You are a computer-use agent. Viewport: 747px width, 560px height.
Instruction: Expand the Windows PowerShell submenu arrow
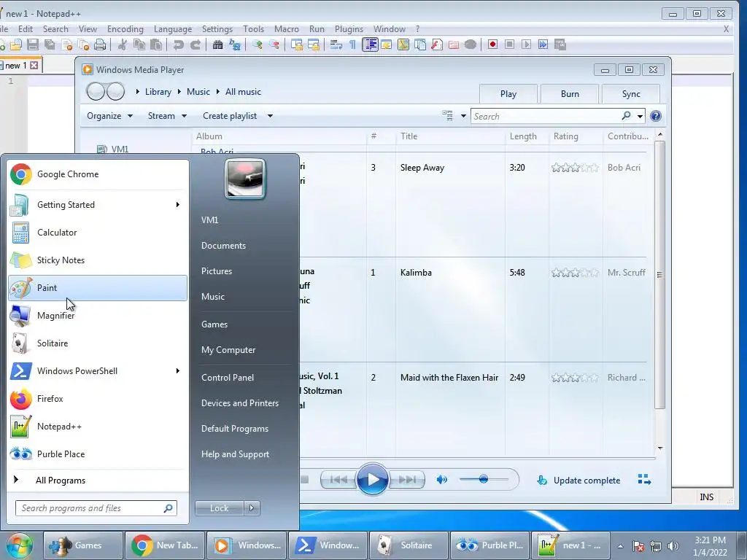point(178,371)
